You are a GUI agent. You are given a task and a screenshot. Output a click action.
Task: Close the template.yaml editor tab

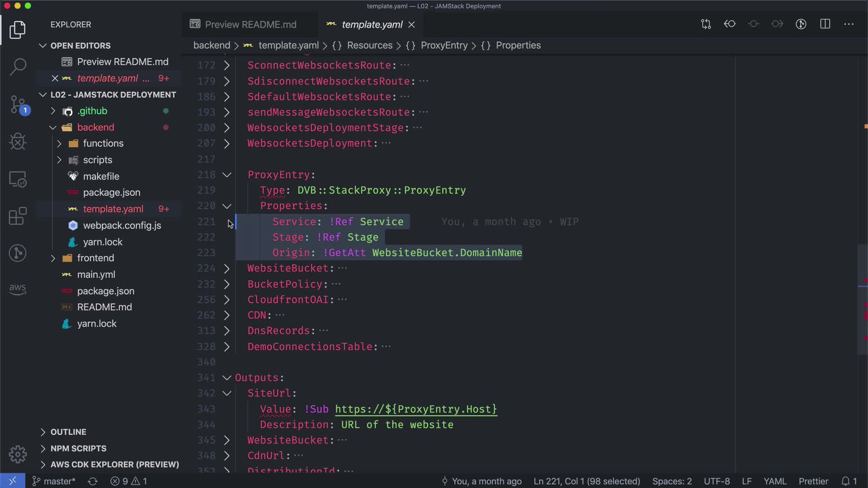[x=411, y=24]
